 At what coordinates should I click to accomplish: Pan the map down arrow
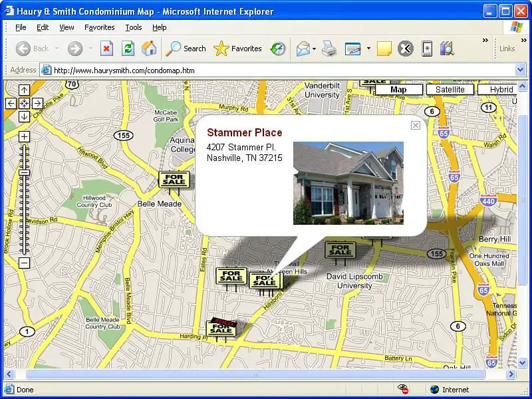point(24,116)
